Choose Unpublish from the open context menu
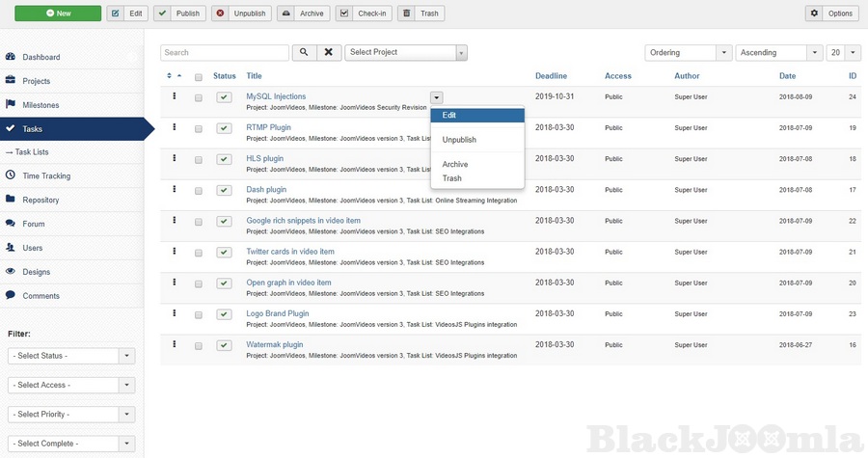 click(x=459, y=140)
